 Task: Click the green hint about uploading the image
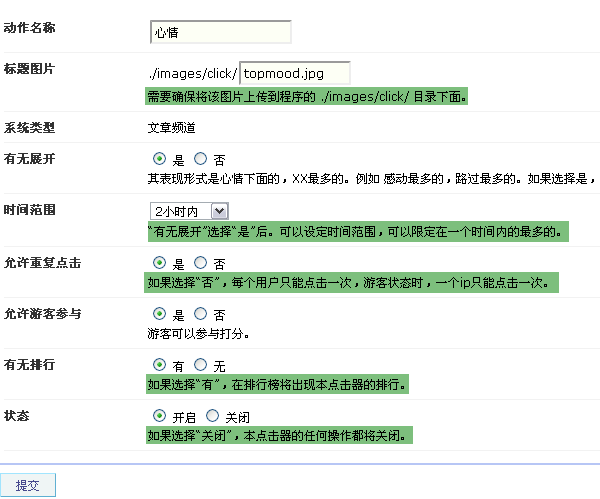tap(307, 97)
